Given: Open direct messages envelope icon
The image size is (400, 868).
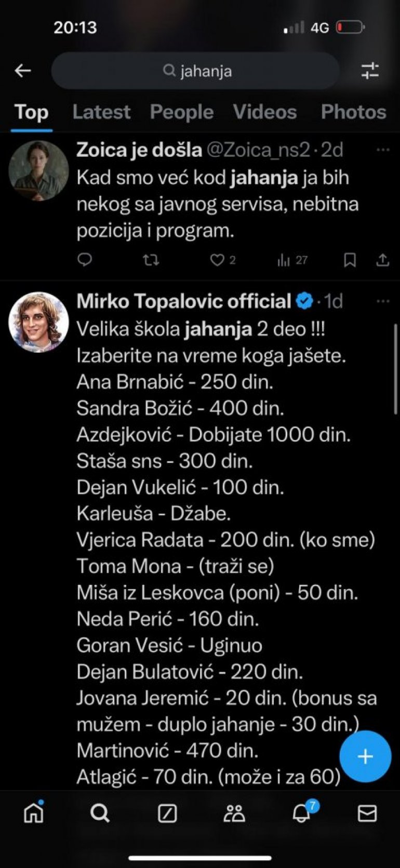Looking at the screenshot, I should 367,813.
